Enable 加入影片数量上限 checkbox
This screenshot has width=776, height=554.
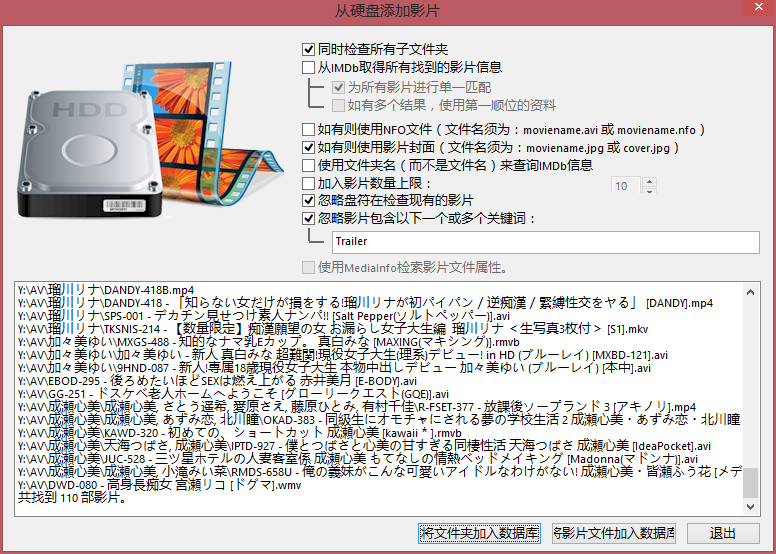point(309,184)
